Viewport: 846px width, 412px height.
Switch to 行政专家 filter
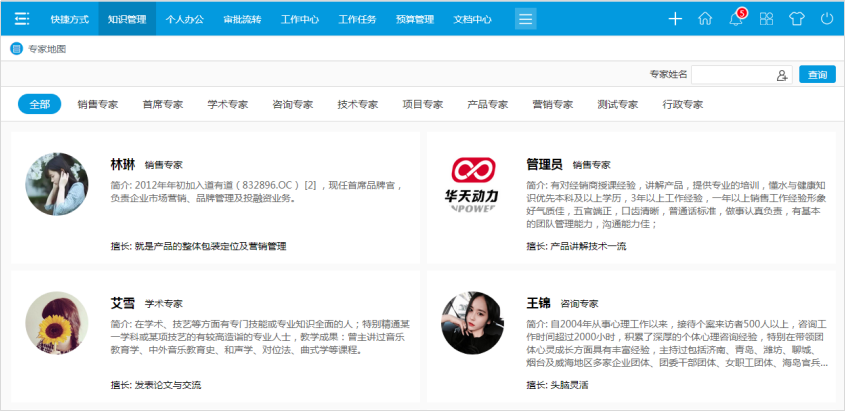pos(682,104)
